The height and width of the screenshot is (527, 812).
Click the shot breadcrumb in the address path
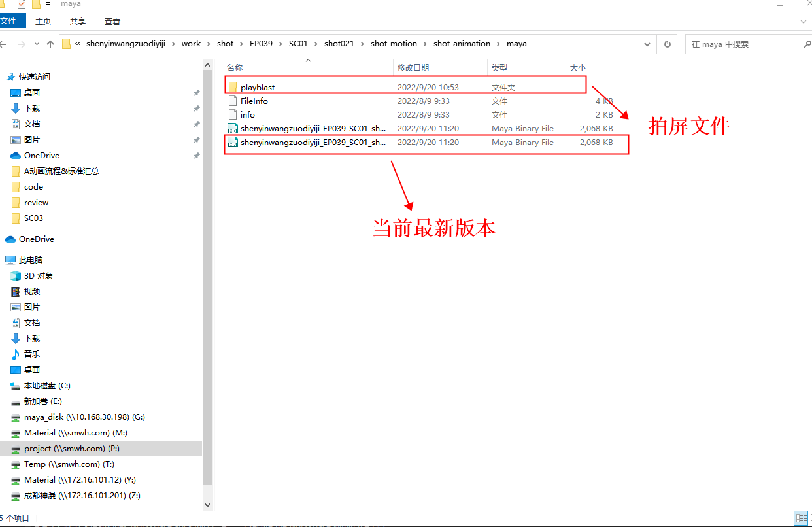click(x=226, y=44)
